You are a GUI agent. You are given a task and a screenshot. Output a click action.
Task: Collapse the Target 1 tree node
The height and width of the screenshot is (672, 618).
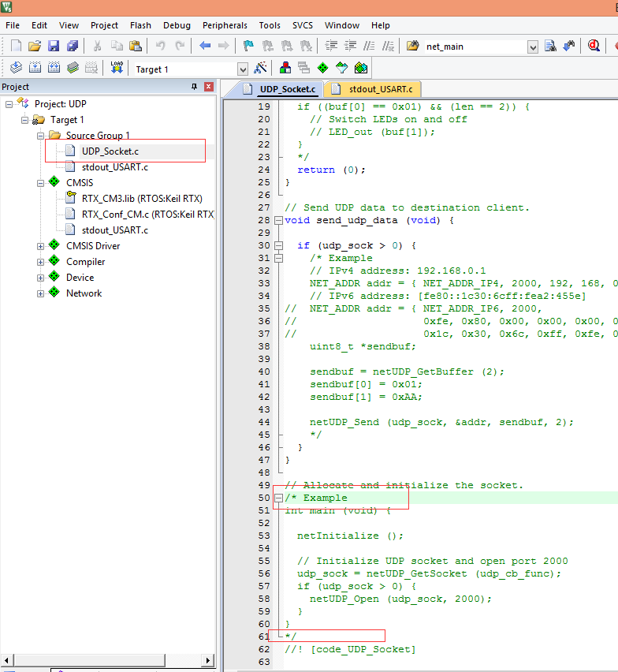(25, 120)
